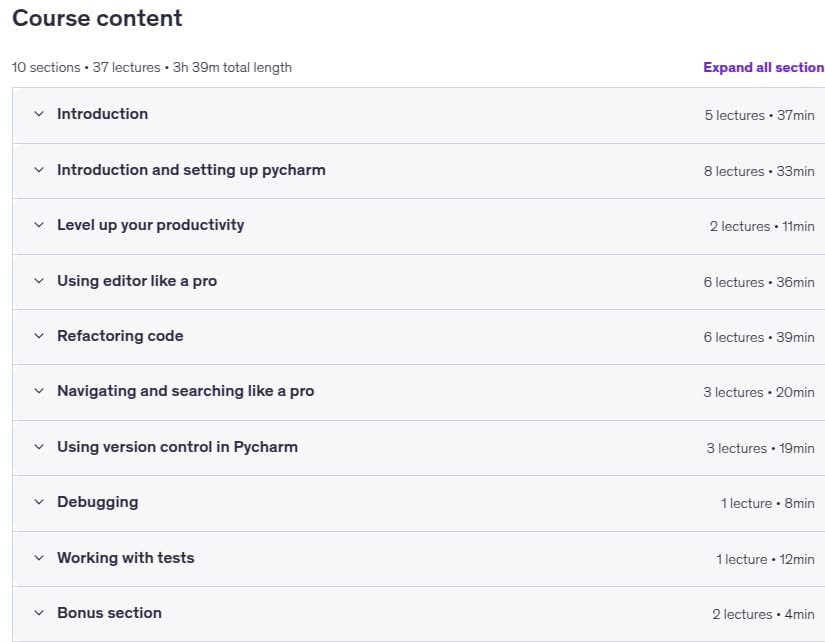Select Introduction and setting up pycharm title
Viewport: 825px width, 642px height.
pos(191,170)
